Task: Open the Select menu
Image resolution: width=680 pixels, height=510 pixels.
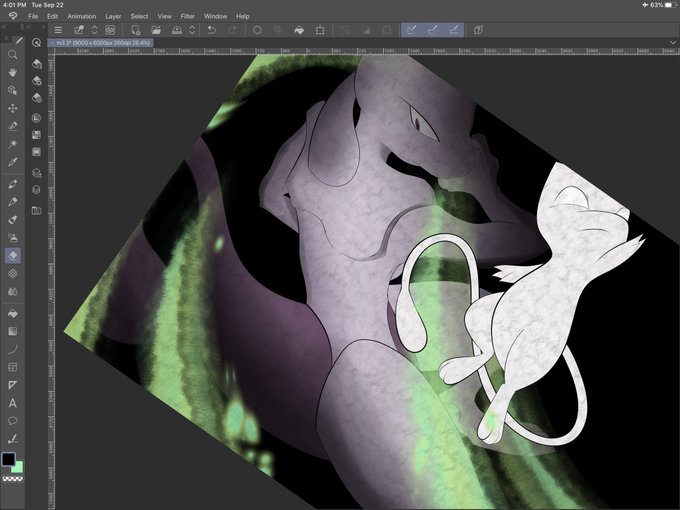Action: point(139,16)
